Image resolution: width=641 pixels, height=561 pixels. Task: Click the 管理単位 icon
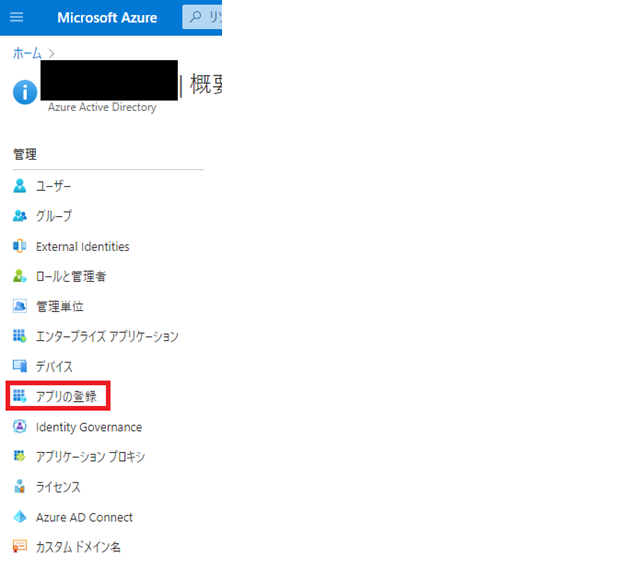coord(19,306)
